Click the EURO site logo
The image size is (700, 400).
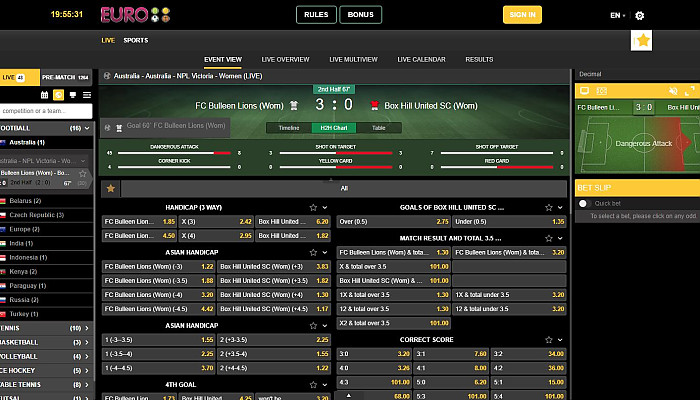point(135,15)
